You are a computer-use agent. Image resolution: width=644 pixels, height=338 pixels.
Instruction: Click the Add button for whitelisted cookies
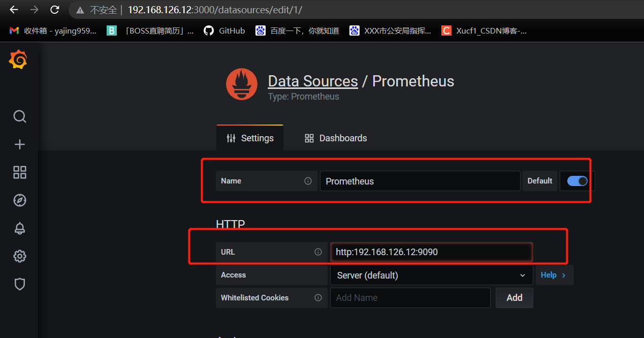(514, 298)
